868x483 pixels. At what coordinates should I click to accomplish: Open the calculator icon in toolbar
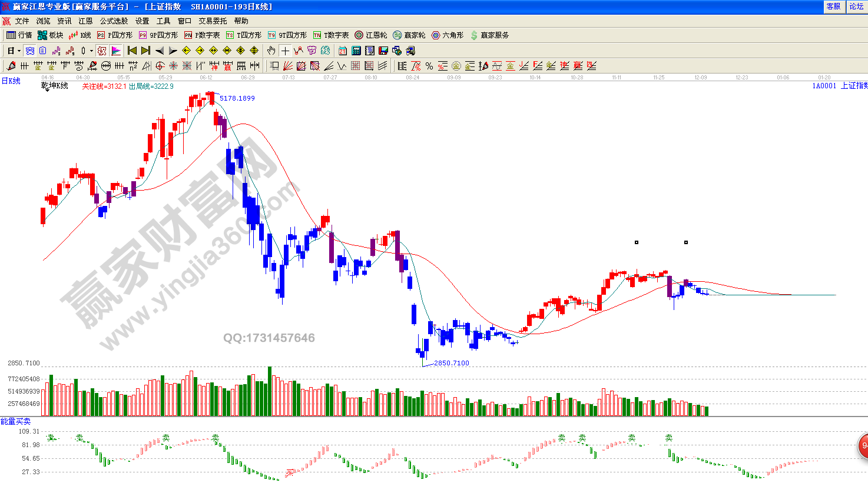tap(356, 51)
